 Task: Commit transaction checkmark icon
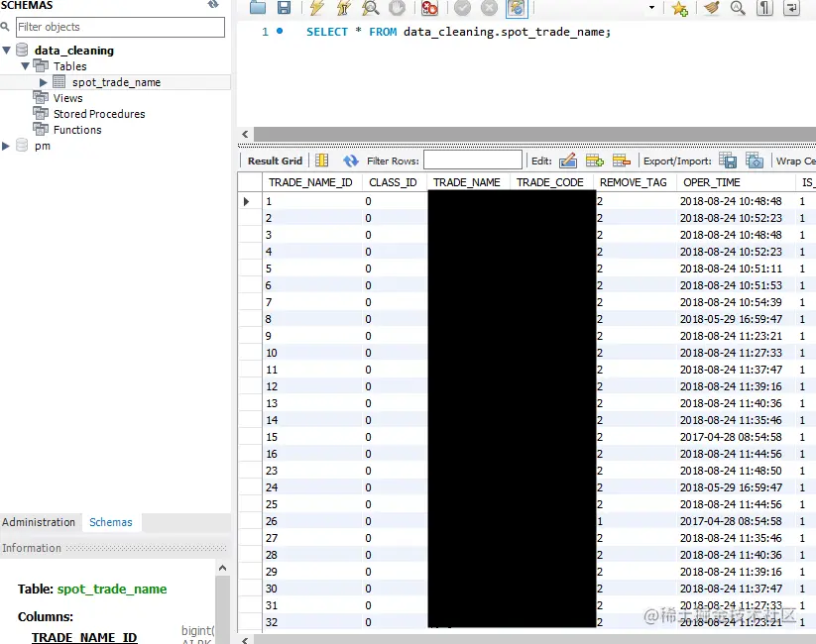[x=462, y=7]
